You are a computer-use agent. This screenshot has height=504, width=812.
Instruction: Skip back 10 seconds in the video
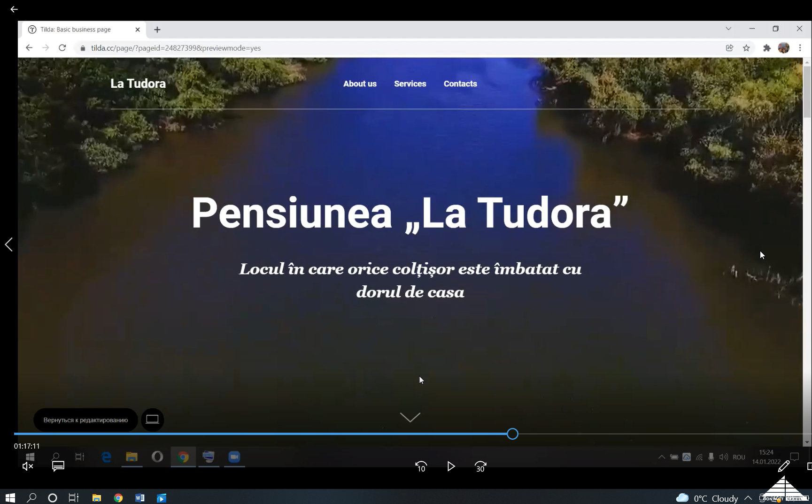pyautogui.click(x=421, y=466)
